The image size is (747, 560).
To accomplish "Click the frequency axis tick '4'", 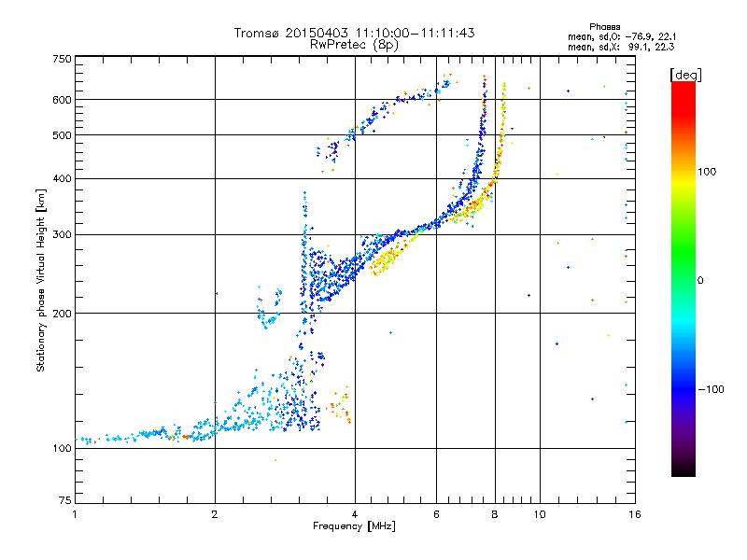I will point(355,514).
